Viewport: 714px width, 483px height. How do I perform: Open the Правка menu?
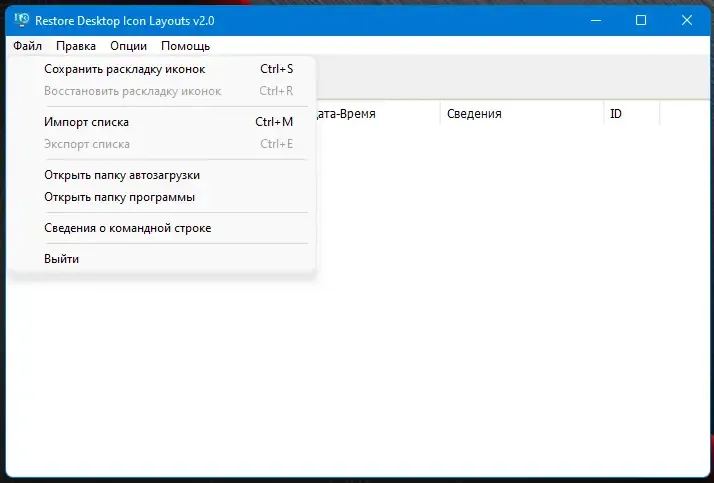pyautogui.click(x=76, y=46)
